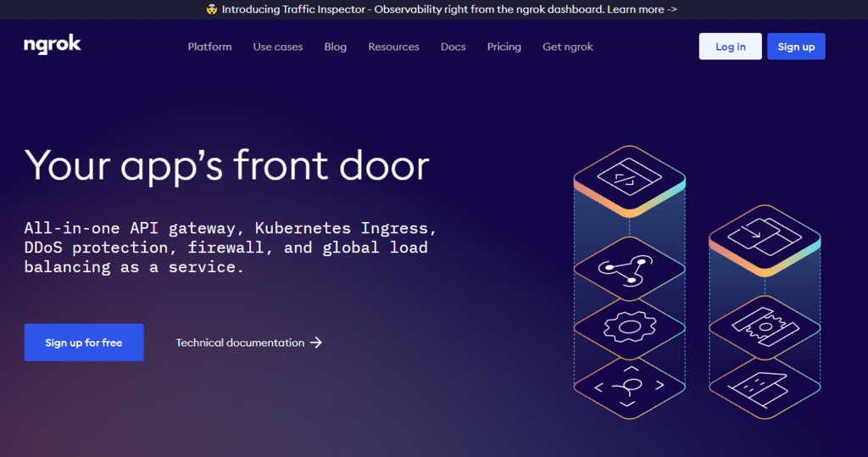Viewport: 868px width, 457px height.
Task: Click the share nodes isometric tile icon
Action: click(x=630, y=269)
